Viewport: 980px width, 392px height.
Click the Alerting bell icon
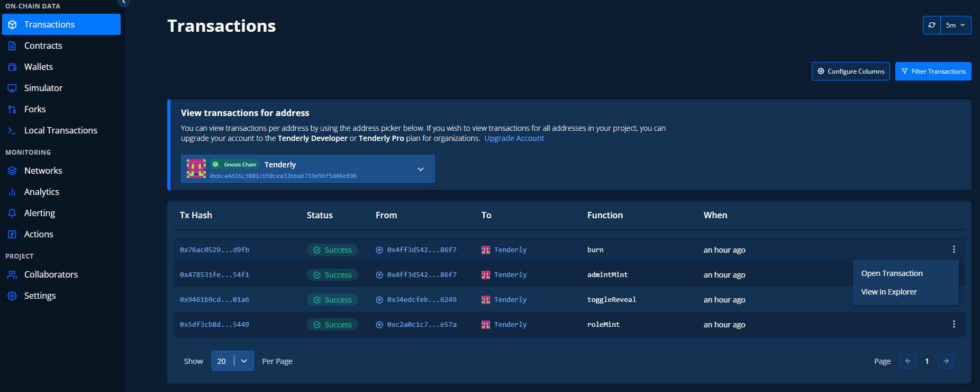point(12,213)
